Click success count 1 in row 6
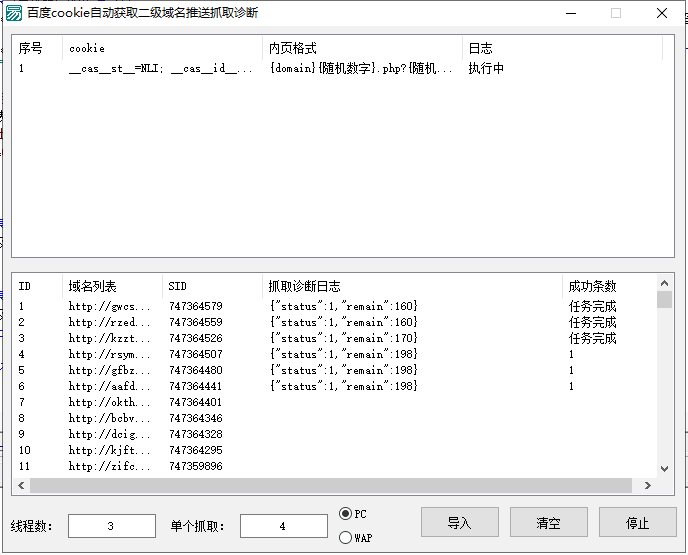 click(571, 386)
